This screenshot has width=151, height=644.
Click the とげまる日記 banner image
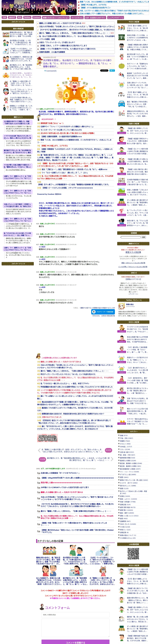click(47, 438)
